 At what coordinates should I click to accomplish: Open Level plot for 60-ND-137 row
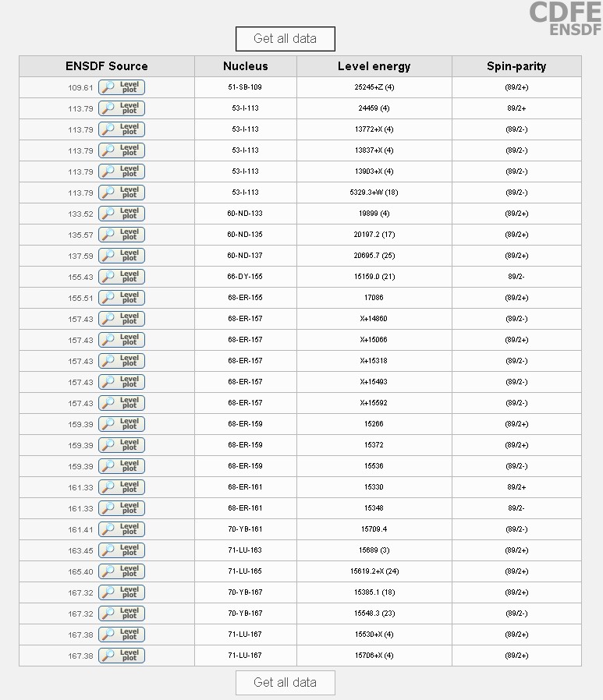pos(122,256)
